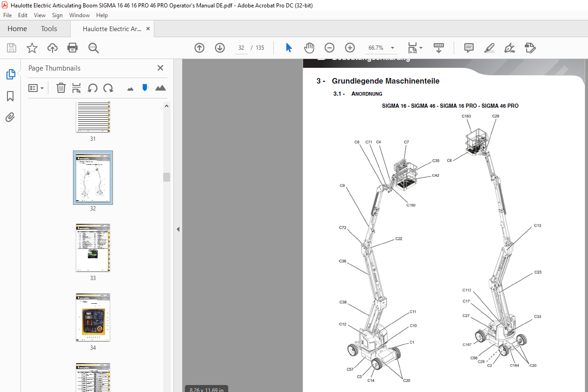Activate the Hand pan tool
The height and width of the screenshot is (392, 588).
309,48
